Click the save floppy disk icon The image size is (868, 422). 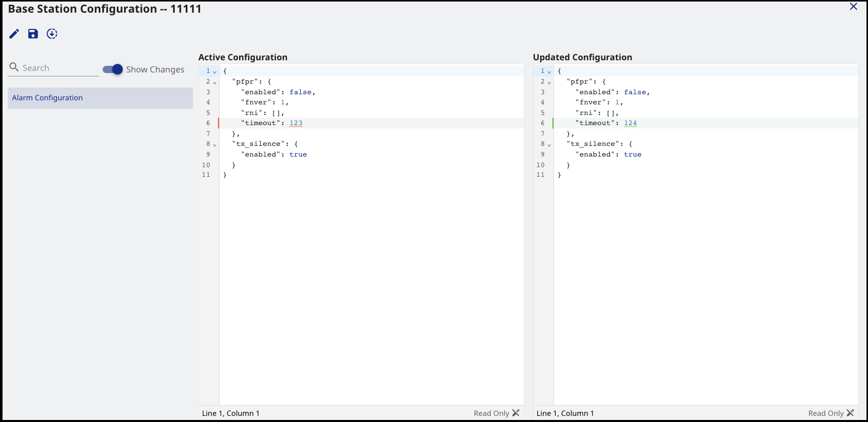(33, 34)
